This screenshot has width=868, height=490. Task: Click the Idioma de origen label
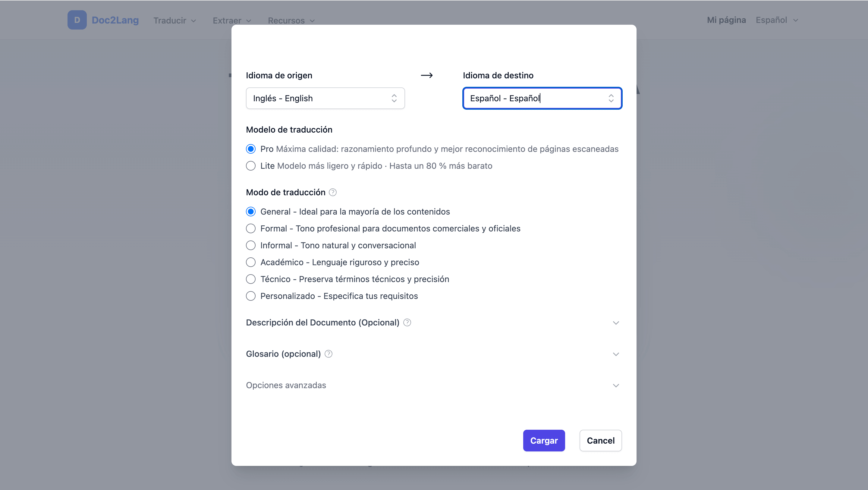279,75
